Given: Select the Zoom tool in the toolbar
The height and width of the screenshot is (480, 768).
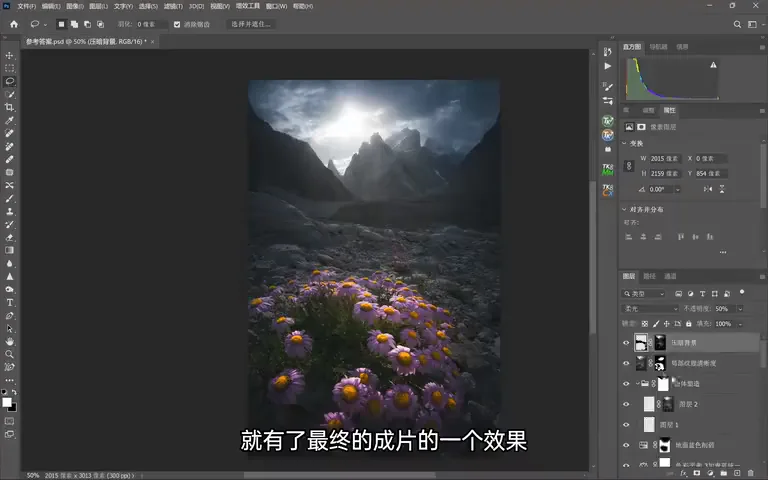Looking at the screenshot, I should pyautogui.click(x=9, y=354).
